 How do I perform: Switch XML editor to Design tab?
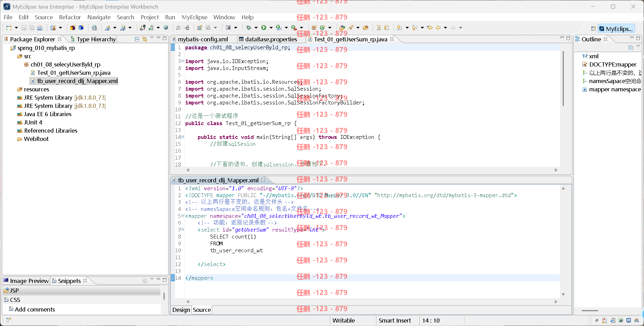181,310
